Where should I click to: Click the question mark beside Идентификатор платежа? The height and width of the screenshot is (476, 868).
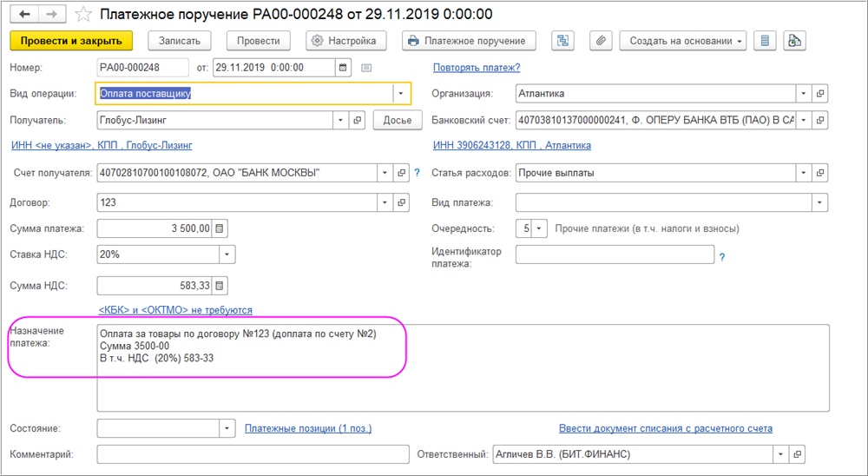coord(722,257)
